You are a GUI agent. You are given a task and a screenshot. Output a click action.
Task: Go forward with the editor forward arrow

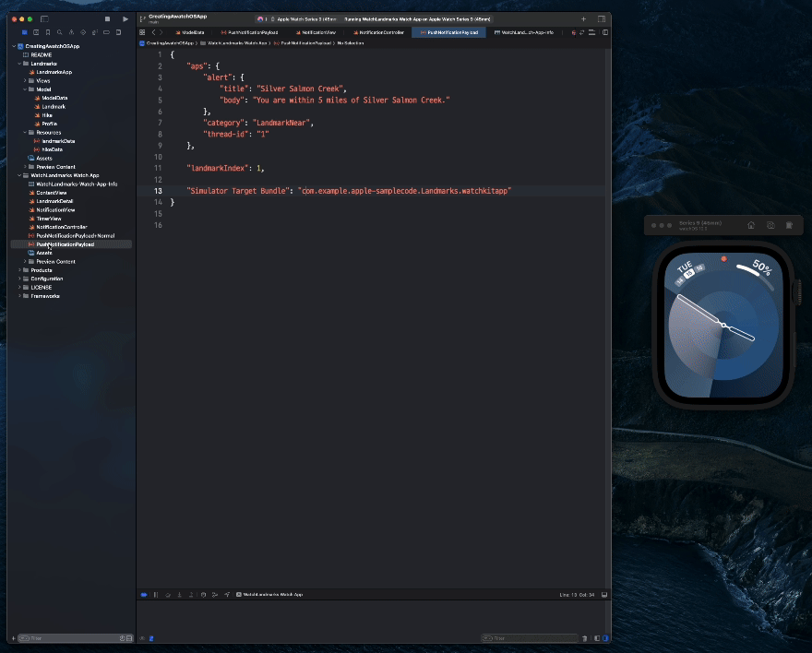coord(161,32)
